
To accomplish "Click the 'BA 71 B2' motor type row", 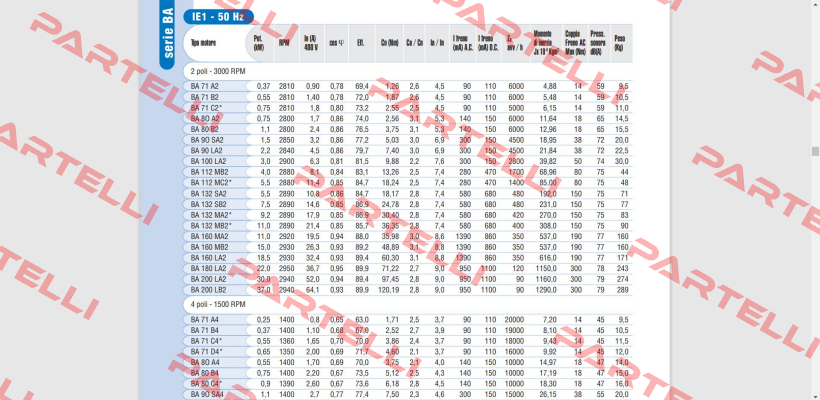I will point(408,97).
